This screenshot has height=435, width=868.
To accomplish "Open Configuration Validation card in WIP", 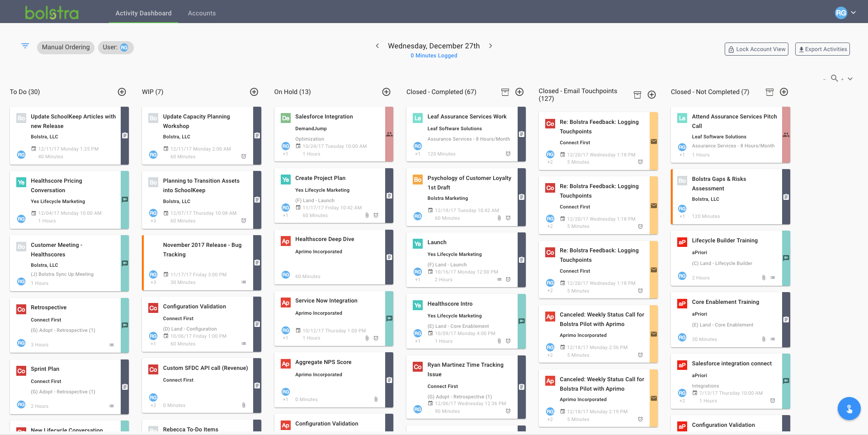I will [201, 324].
